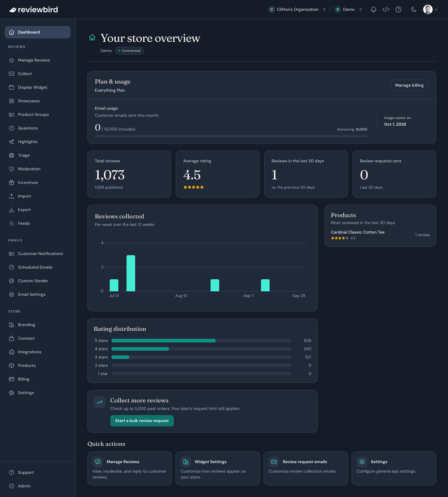Click the Showcases grid icon
Screen dimensions: 448x497
(x=12, y=101)
